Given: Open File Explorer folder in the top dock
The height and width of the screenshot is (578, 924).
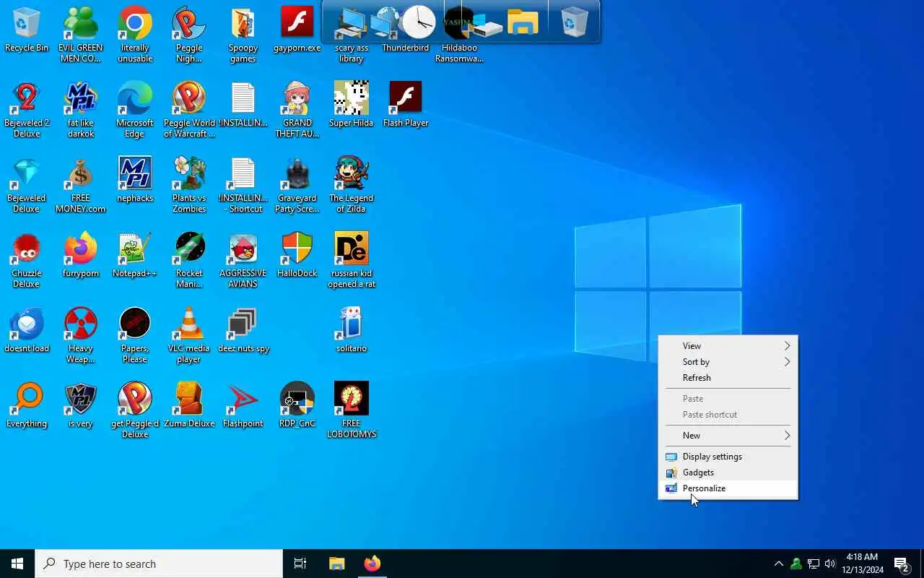Looking at the screenshot, I should pyautogui.click(x=523, y=22).
